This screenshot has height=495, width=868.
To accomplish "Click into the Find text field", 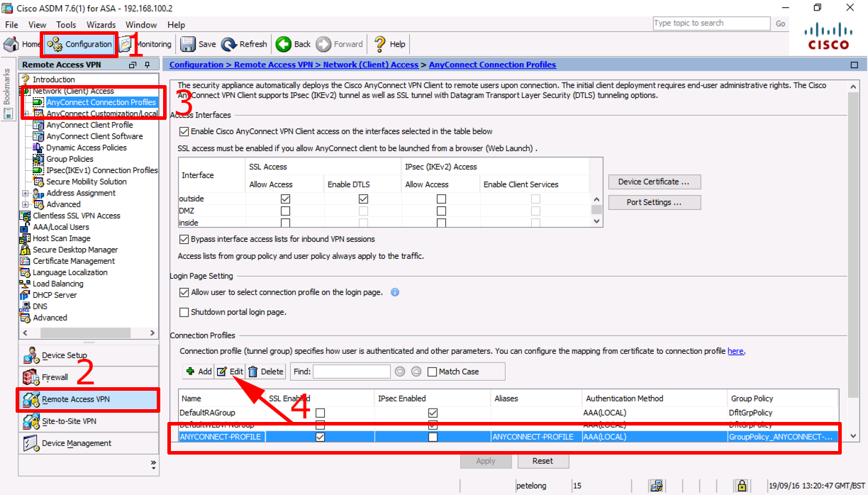I will pos(351,372).
